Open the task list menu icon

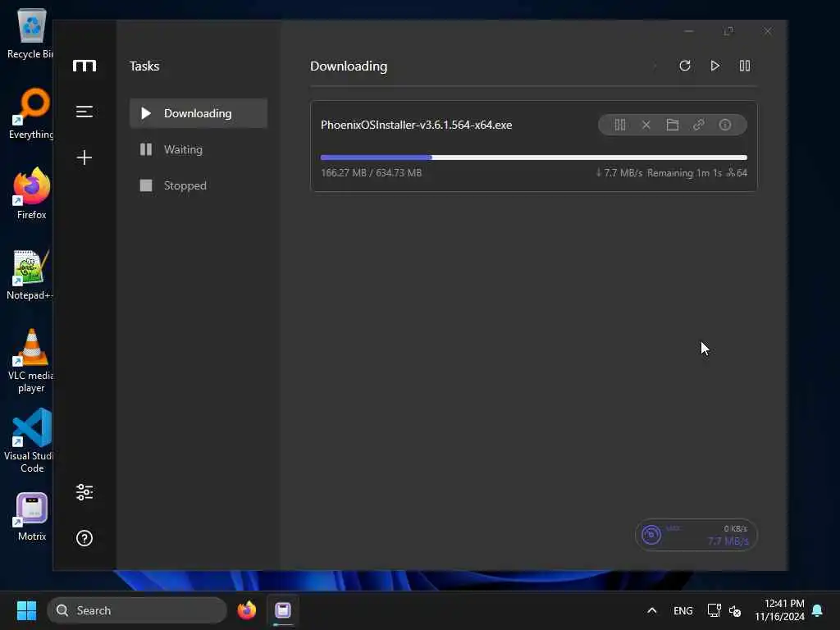84,112
